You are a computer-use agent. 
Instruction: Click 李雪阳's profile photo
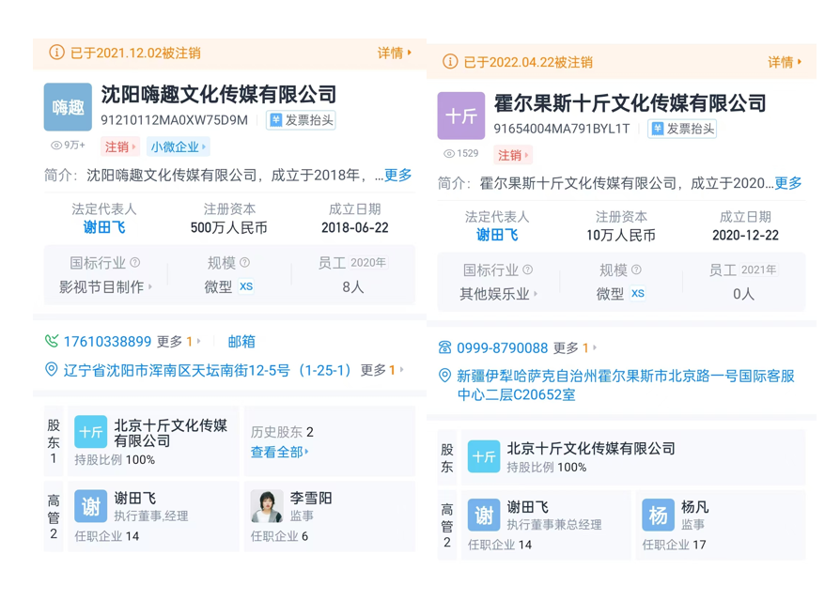pyautogui.click(x=267, y=506)
